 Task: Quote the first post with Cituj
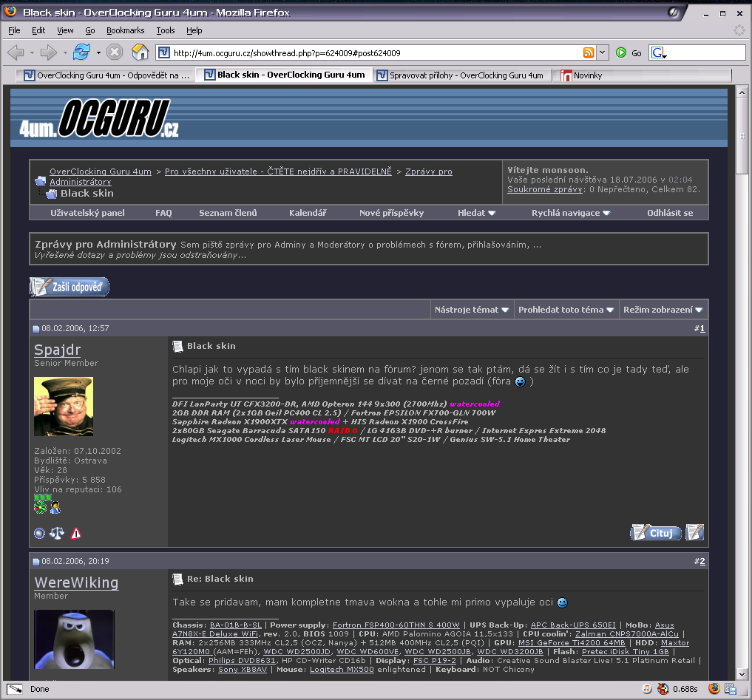coord(656,532)
